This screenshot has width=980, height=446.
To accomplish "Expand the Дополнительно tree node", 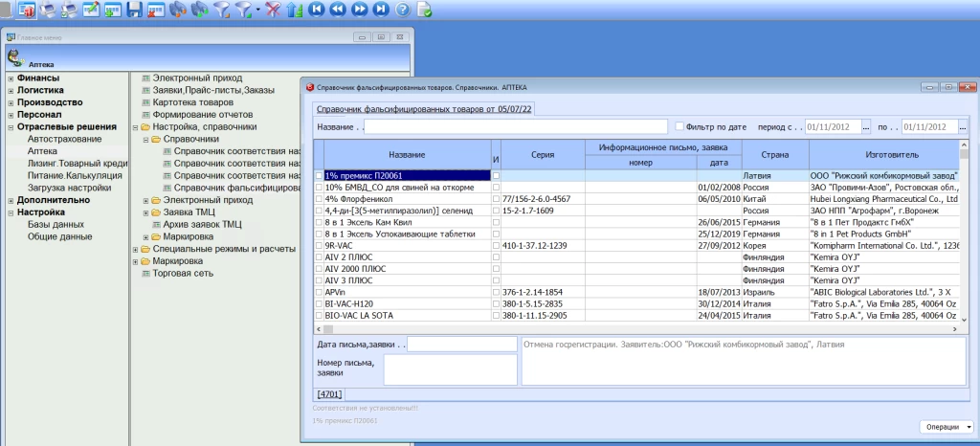I will tap(11, 201).
